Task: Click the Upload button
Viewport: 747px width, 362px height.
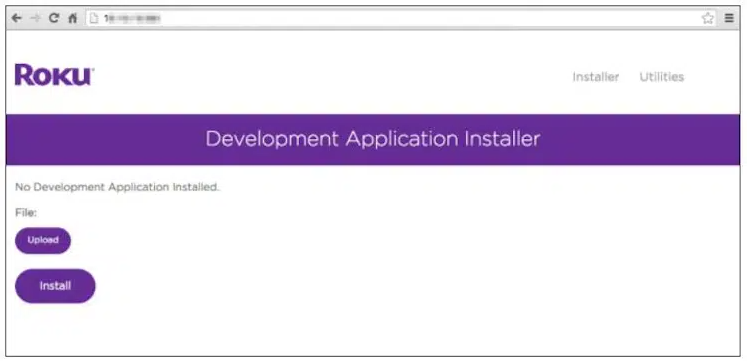Action: [x=43, y=240]
